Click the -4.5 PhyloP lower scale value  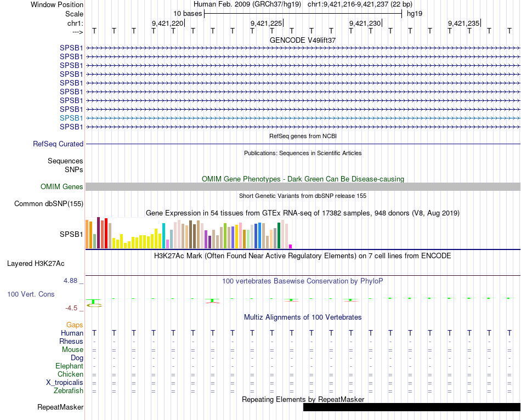click(x=71, y=308)
